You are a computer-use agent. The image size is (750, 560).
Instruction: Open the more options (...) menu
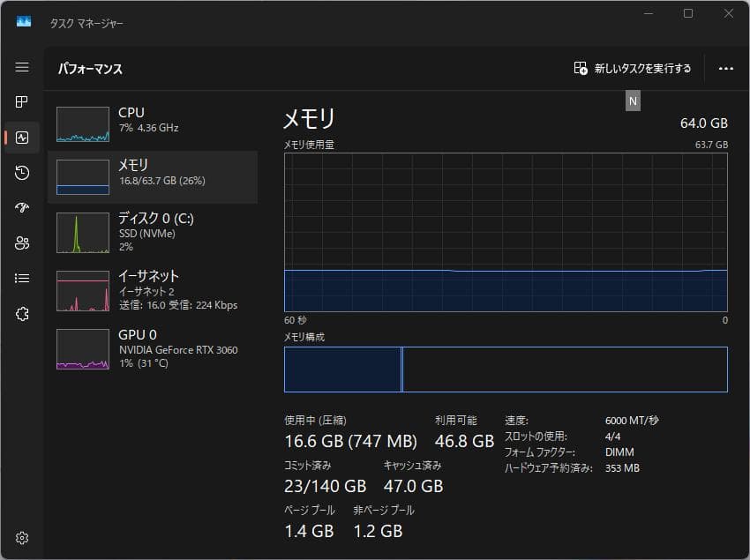click(x=726, y=68)
